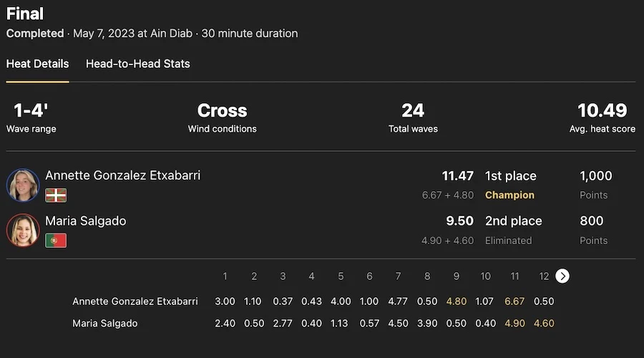Click Maria Salgado's avatar photo
644x358 pixels.
[x=23, y=231]
